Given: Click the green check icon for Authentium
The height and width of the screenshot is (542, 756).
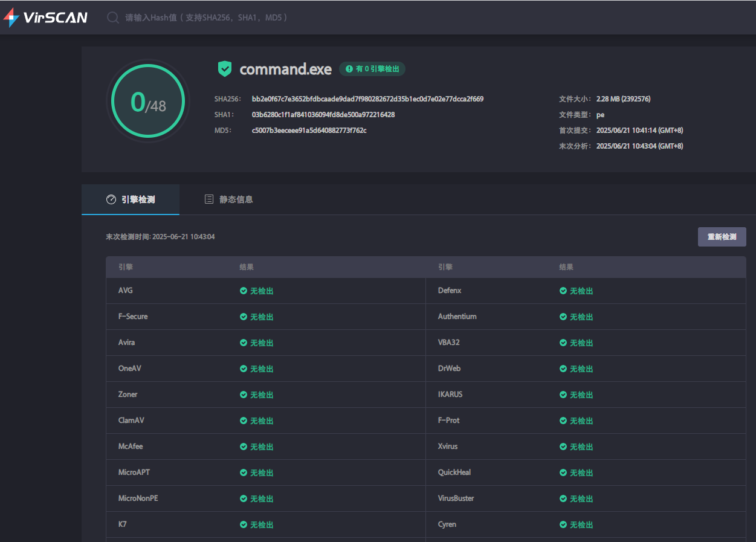Looking at the screenshot, I should point(563,317).
